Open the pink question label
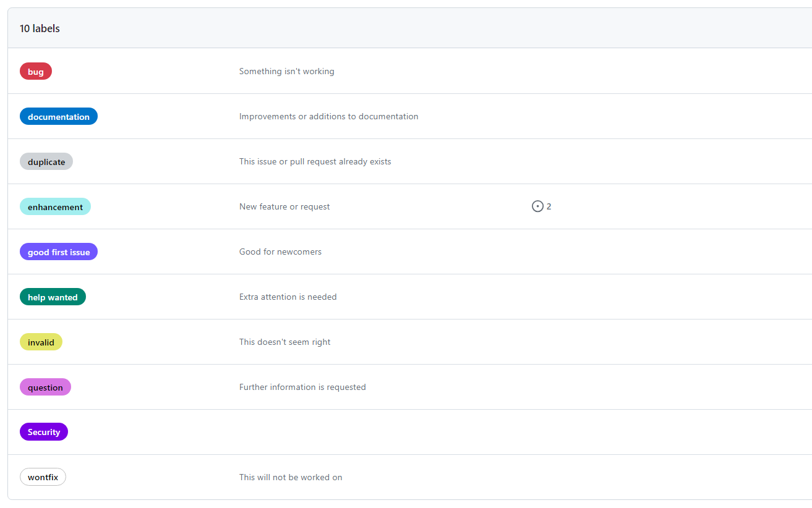The image size is (812, 508). (45, 387)
